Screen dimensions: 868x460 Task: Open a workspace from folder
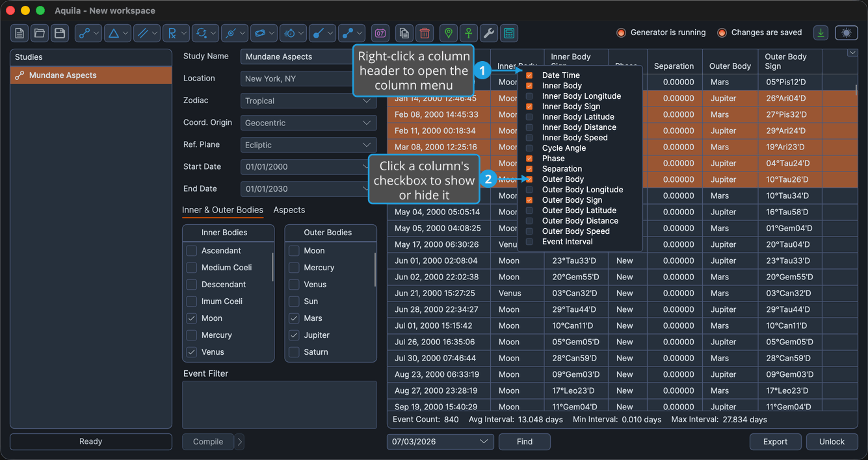(40, 32)
